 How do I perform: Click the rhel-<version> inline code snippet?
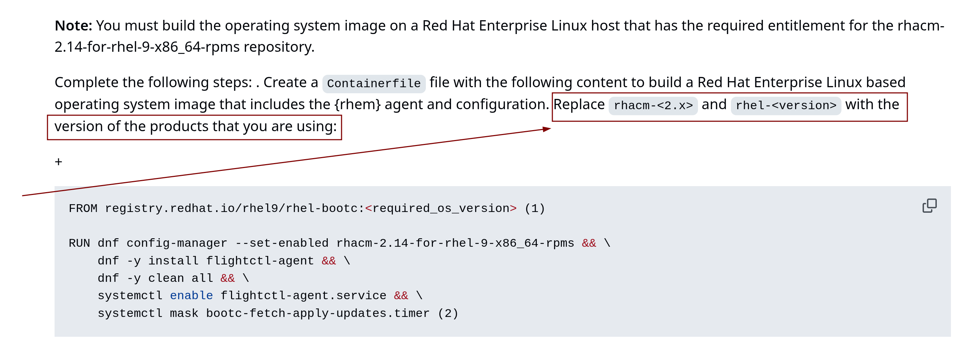click(x=785, y=105)
